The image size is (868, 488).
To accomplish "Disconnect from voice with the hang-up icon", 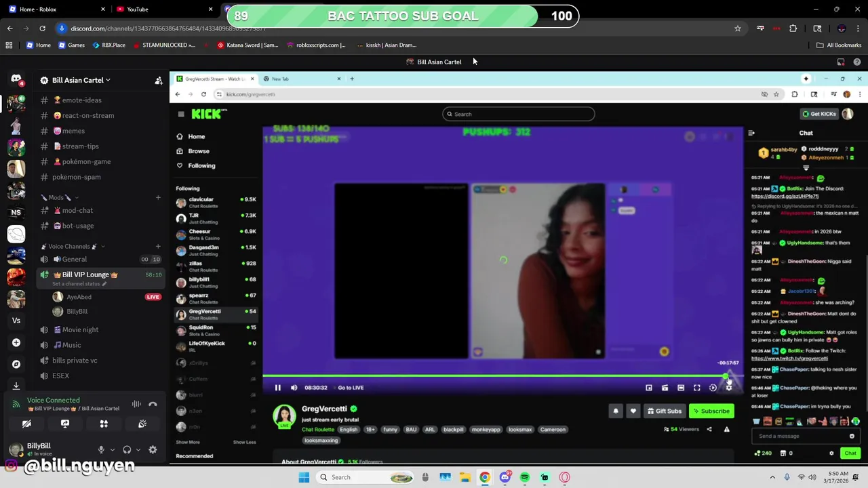I will point(153,404).
